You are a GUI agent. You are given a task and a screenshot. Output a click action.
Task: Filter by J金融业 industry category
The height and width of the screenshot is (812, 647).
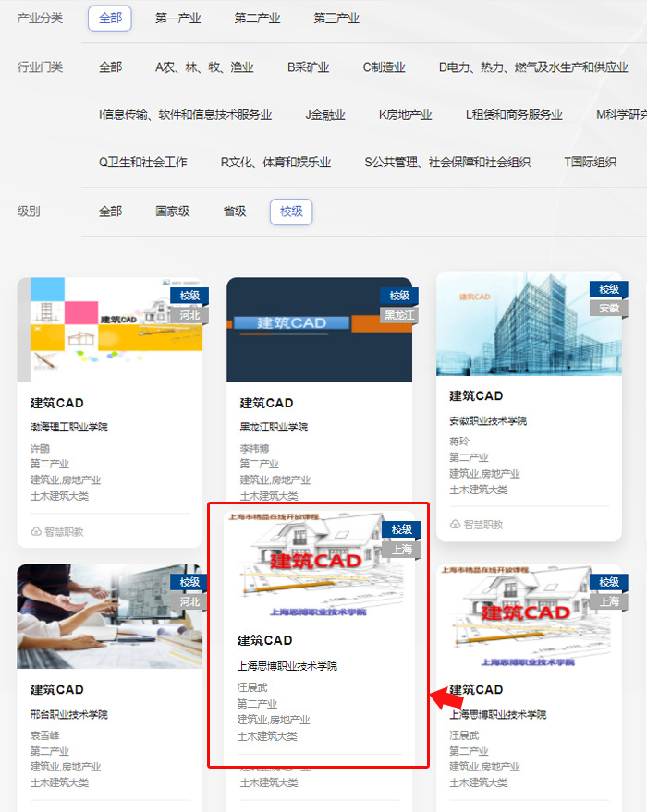[x=324, y=115]
